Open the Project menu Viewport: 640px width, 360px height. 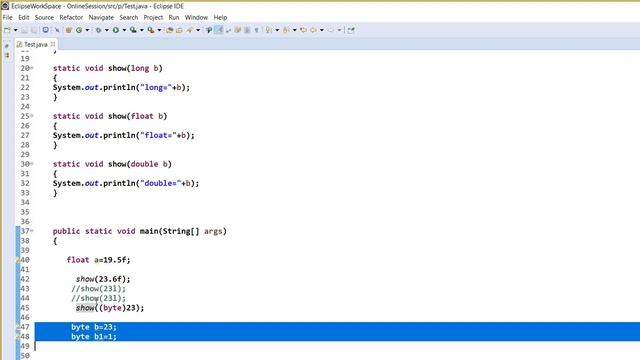coord(153,18)
